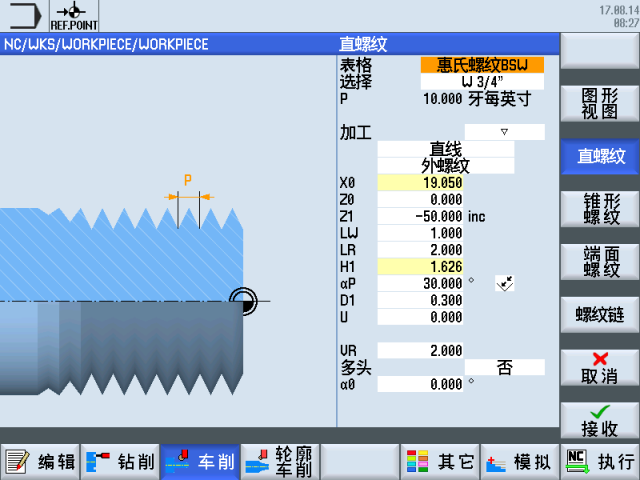The height and width of the screenshot is (480, 640).
Task: Start the 模拟 (Simulation) softkey
Action: pyautogui.click(x=520, y=462)
